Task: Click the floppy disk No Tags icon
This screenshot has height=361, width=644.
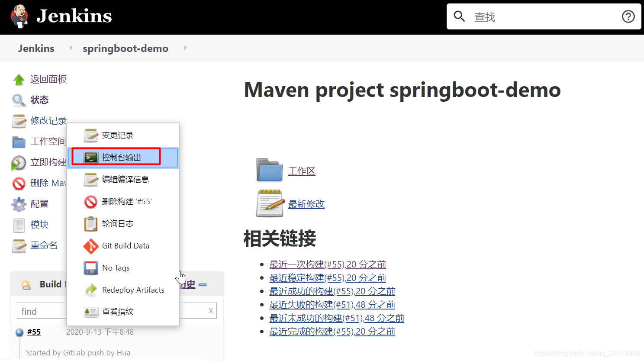Action: click(91, 268)
